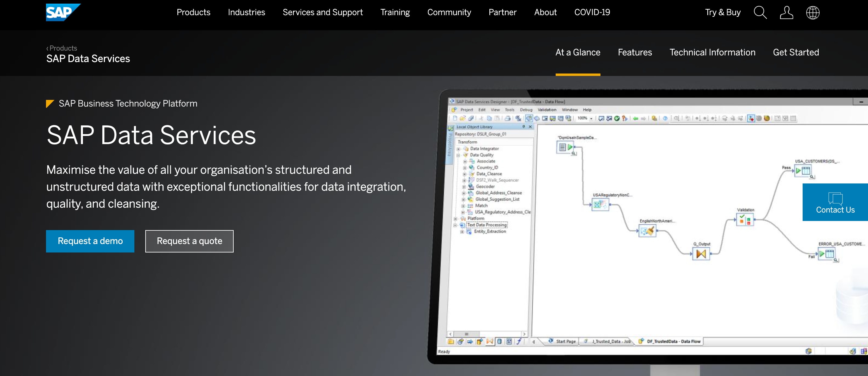
Task: Open the Project menu in Designer
Action: pos(467,110)
